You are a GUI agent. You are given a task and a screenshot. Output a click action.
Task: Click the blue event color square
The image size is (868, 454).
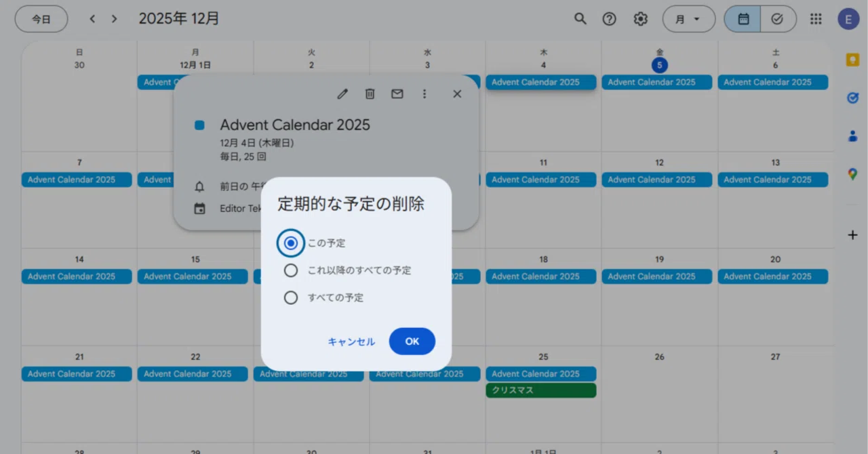tap(199, 125)
